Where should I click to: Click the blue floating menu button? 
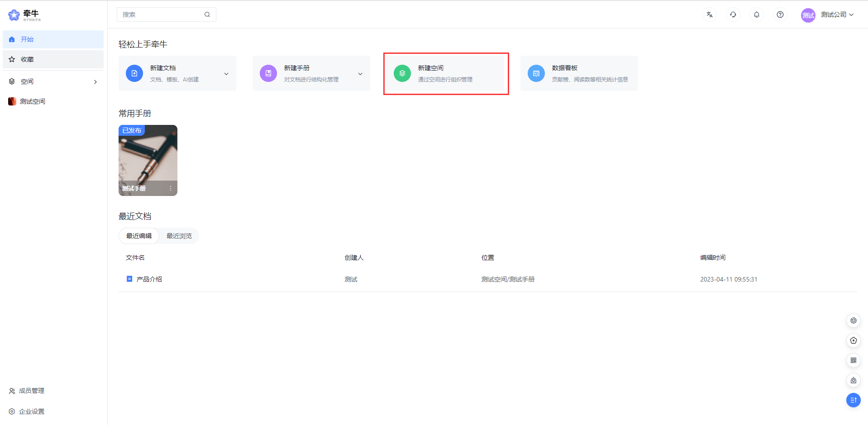tap(854, 400)
